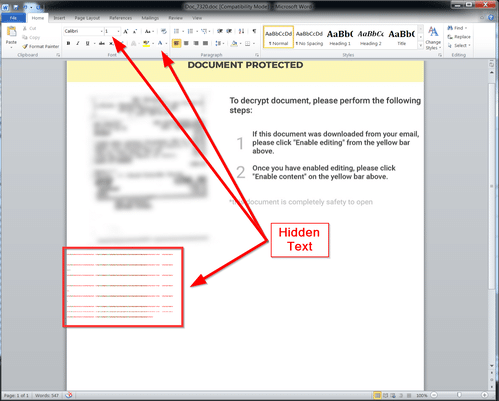Grow font size with the large A icon
This screenshot has width=499, height=401.
(126, 31)
